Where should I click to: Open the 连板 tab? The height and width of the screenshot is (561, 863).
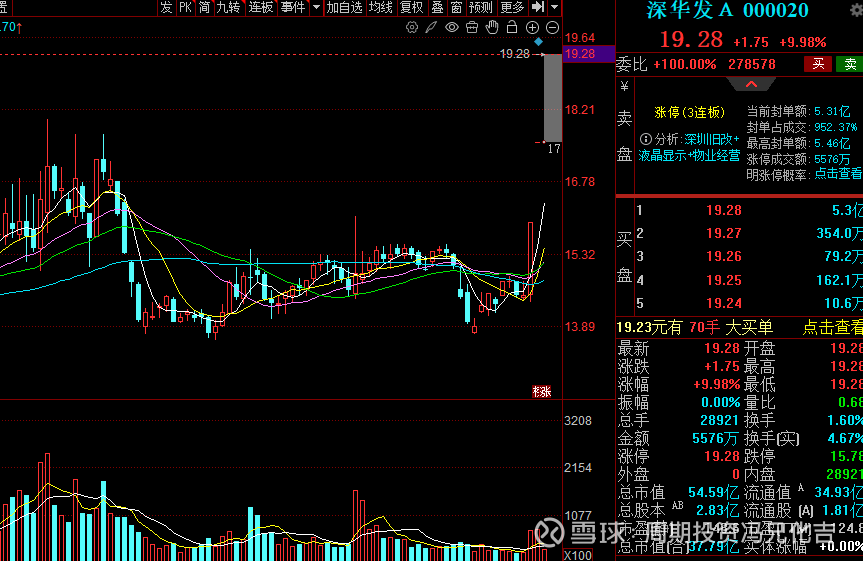tap(260, 7)
